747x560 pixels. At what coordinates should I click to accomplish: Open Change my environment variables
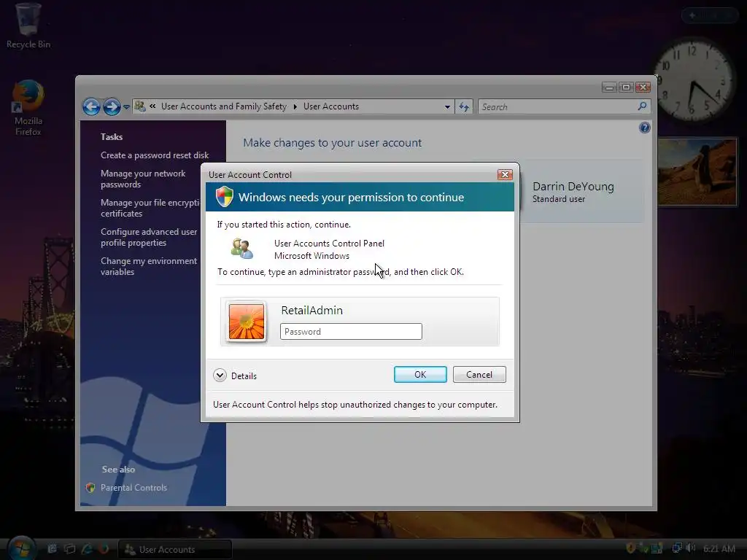coord(149,266)
